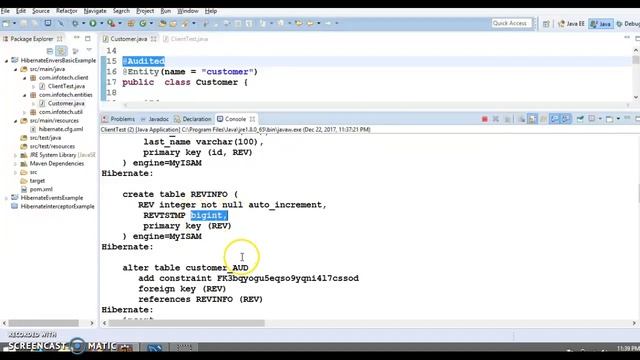Click the red Terminate button in Console

point(484,119)
